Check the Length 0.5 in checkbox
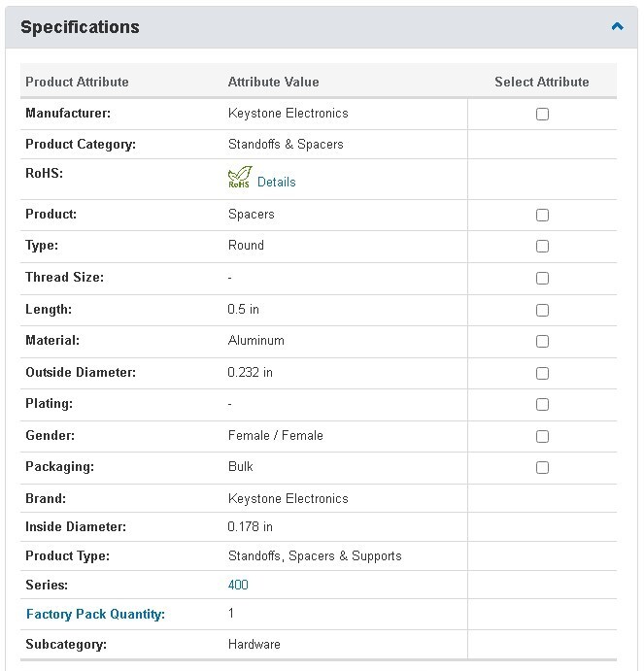644x671 pixels. (542, 310)
